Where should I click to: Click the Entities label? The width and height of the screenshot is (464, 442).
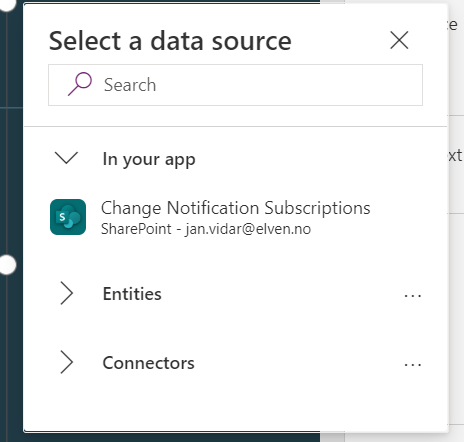(132, 294)
